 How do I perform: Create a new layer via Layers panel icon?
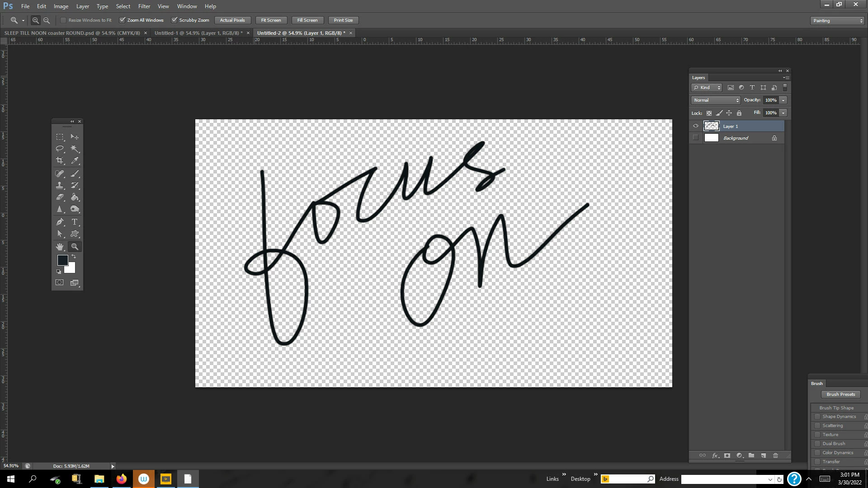click(x=764, y=455)
